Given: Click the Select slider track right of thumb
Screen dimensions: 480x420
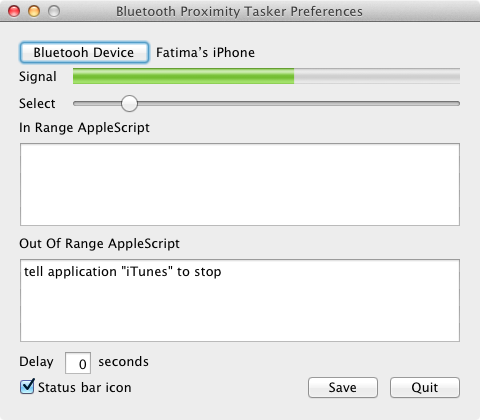Looking at the screenshot, I should click(x=299, y=104).
